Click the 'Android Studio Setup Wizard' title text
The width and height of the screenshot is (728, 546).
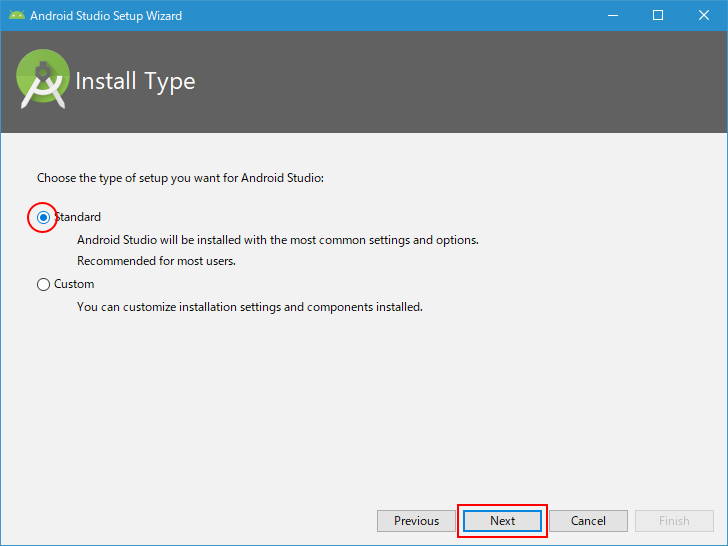pos(106,16)
